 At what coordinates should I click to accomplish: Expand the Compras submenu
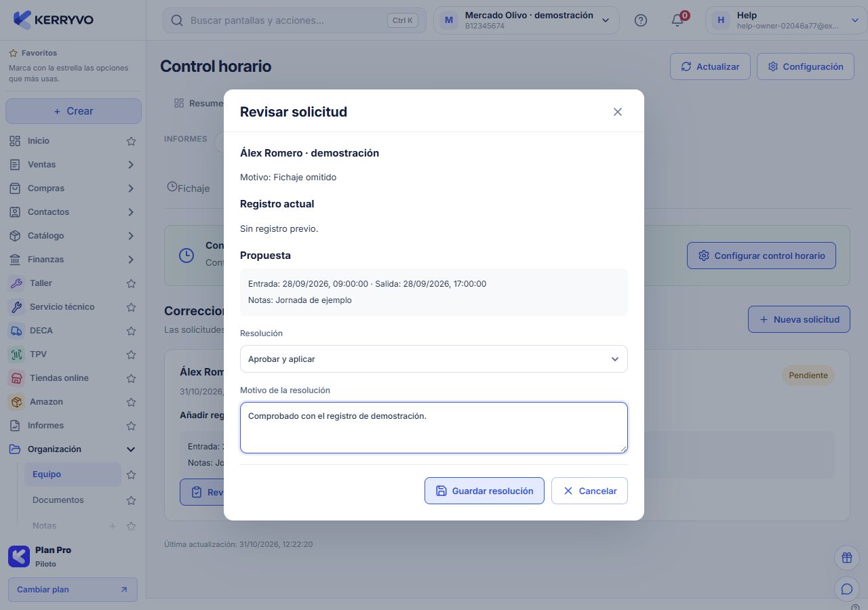coord(131,188)
